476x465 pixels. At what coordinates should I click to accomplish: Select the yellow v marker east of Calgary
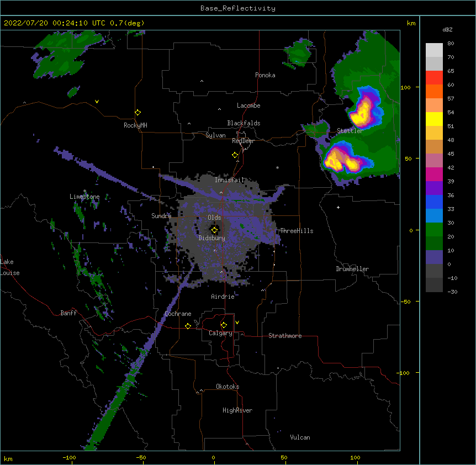point(237,323)
